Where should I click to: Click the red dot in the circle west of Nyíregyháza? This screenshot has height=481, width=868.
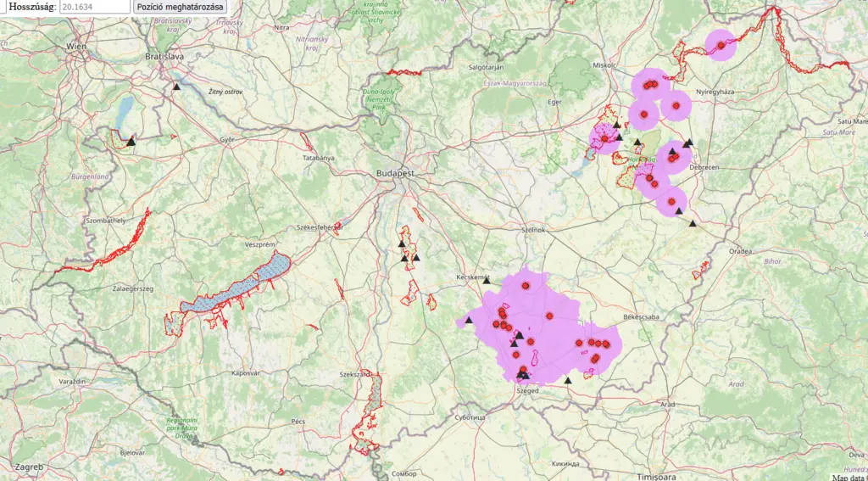(676, 105)
